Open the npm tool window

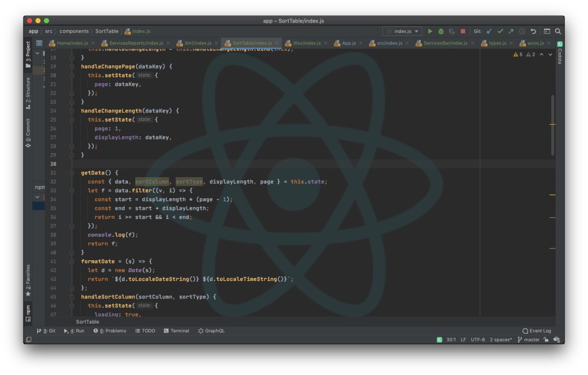click(28, 313)
